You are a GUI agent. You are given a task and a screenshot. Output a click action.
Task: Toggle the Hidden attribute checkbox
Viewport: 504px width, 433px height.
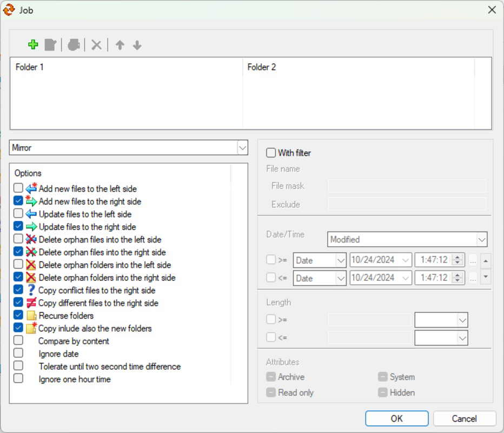coord(382,392)
